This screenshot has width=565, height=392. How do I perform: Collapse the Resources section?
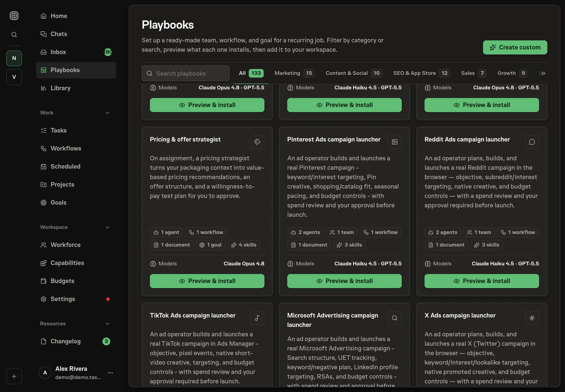pyautogui.click(x=108, y=324)
